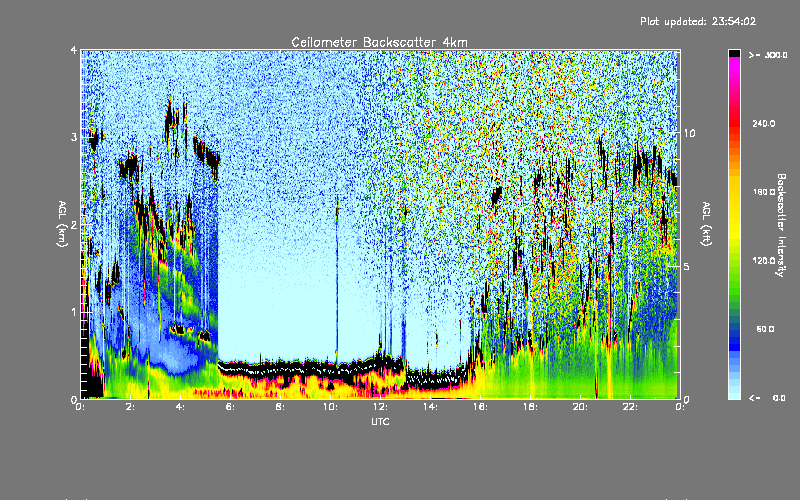800x500 pixels.
Task: Click the "10:" hour tick label
Action: (330, 407)
